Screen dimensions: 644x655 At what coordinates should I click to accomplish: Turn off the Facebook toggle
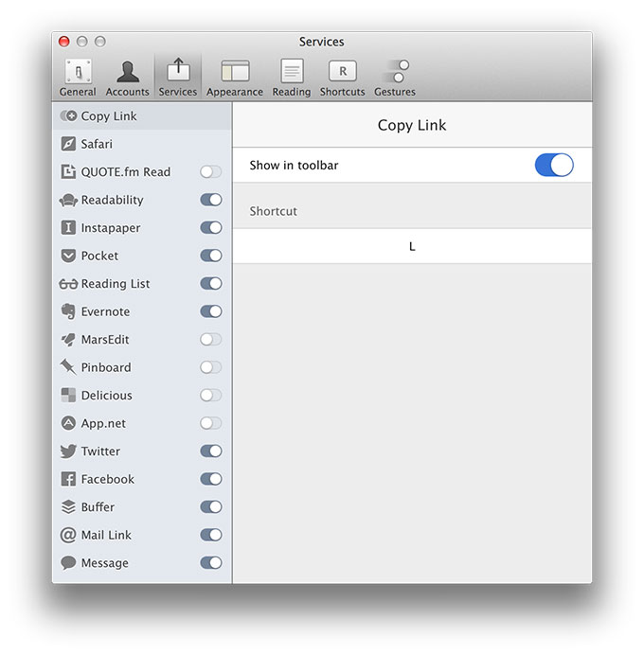click(210, 479)
